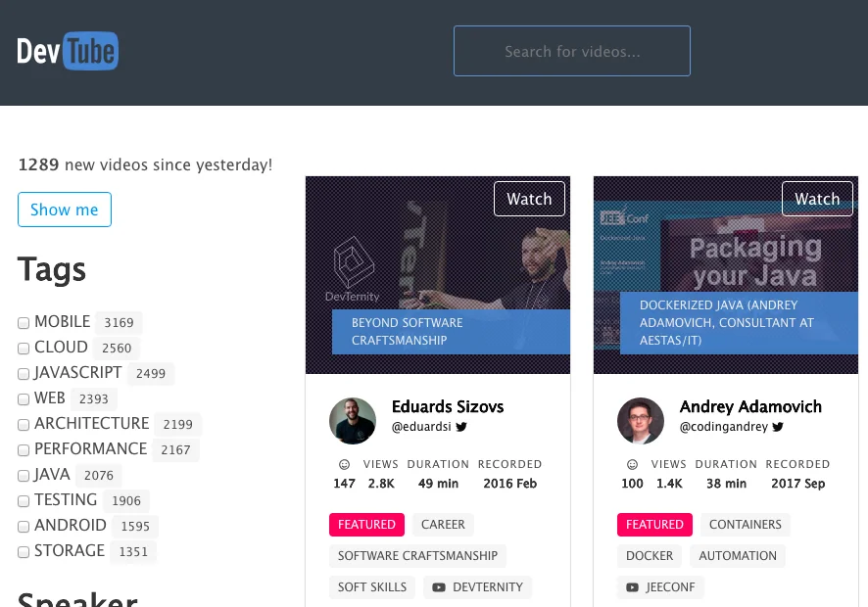Watch the Beyond Software Craftsmanship video

[x=529, y=199]
